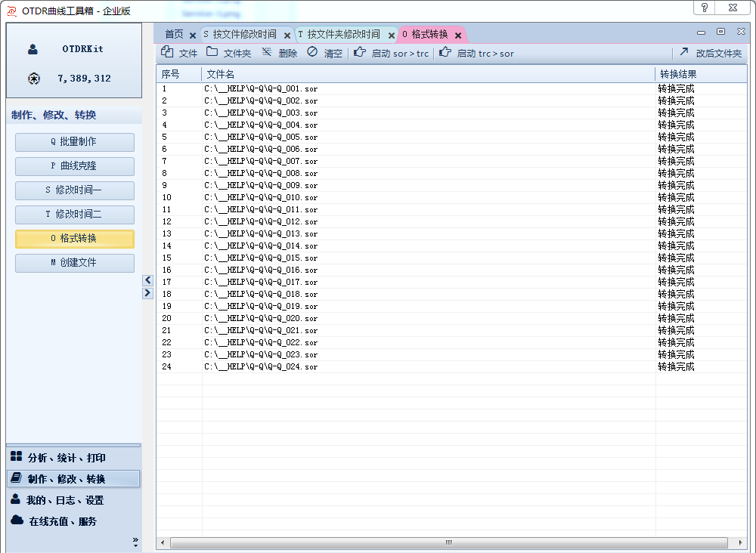The width and height of the screenshot is (756, 553).
Task: Click the M 创建文件 button
Action: click(74, 263)
